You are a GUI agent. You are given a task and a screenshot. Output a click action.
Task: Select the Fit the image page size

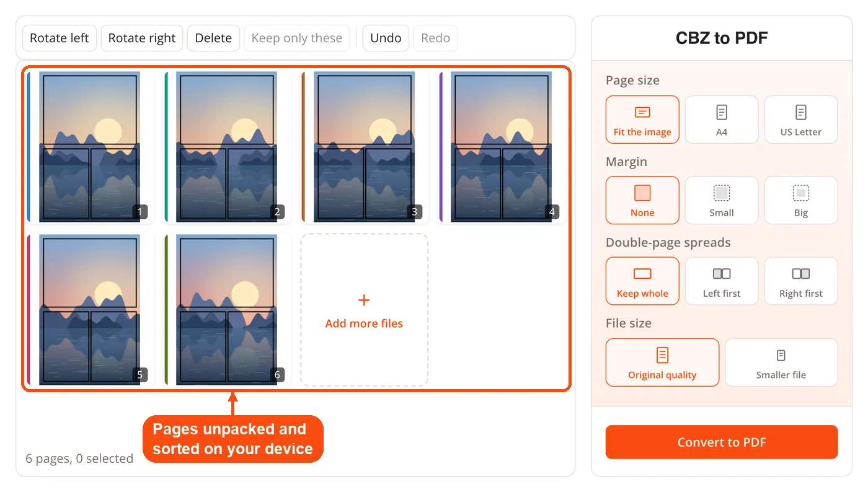[x=642, y=120]
